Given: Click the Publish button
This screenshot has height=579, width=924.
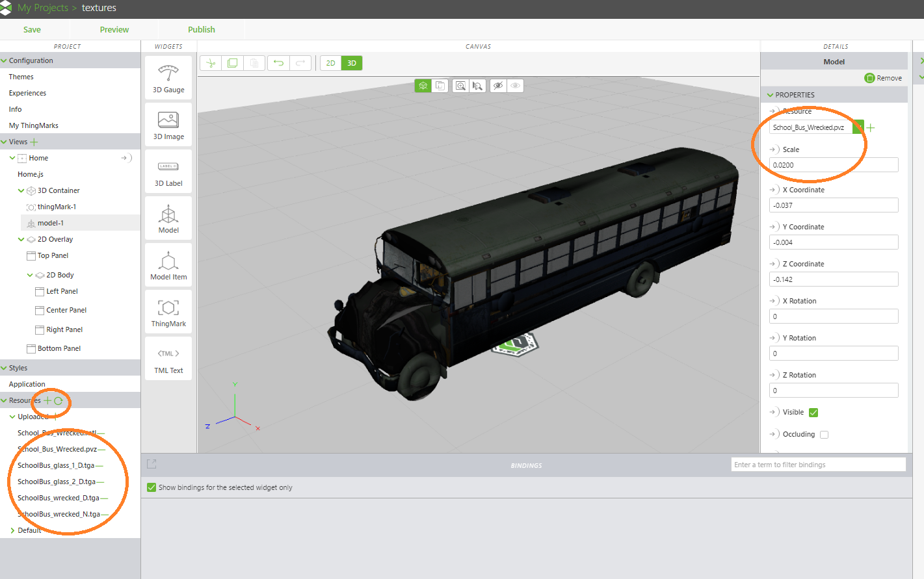Looking at the screenshot, I should tap(201, 29).
